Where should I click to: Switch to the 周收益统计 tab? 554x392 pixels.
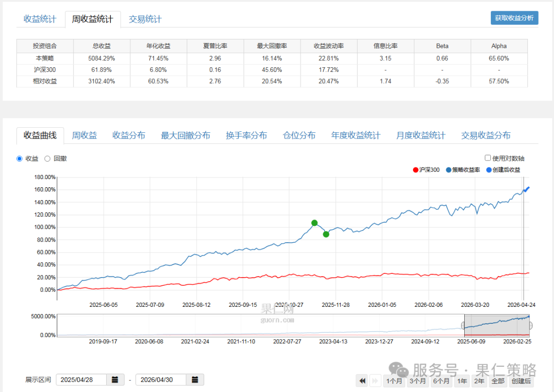point(92,19)
